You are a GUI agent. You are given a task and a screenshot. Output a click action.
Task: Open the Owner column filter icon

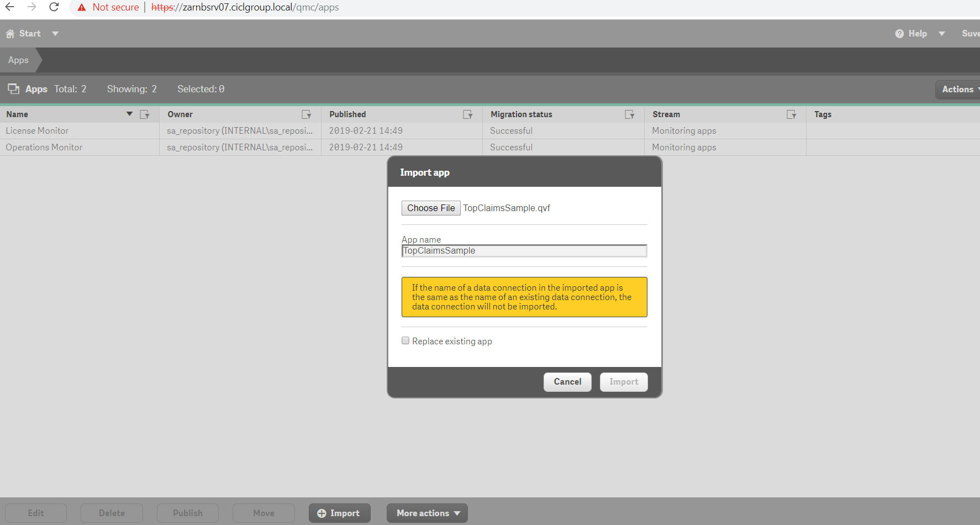click(307, 114)
